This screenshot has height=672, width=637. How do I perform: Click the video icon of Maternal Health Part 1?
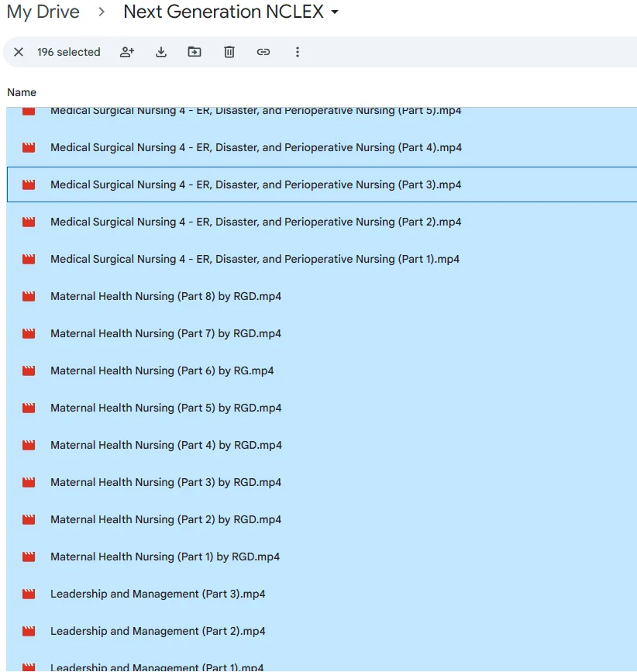pos(29,557)
